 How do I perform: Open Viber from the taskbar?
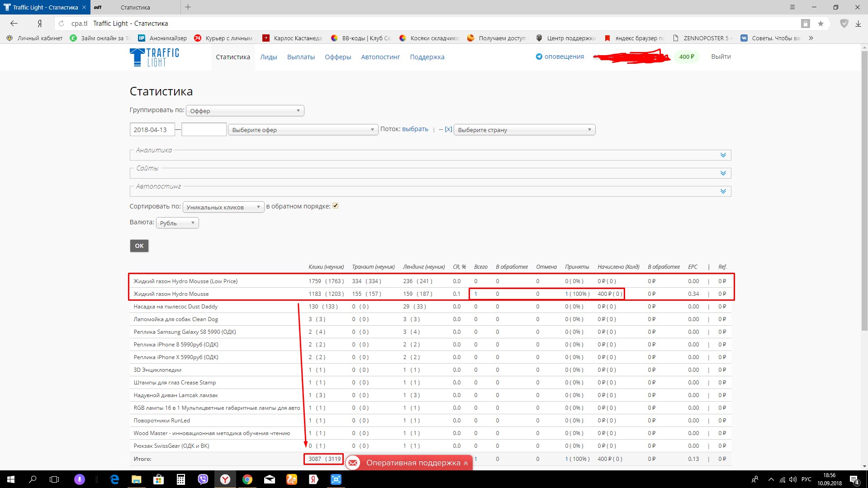point(203,479)
